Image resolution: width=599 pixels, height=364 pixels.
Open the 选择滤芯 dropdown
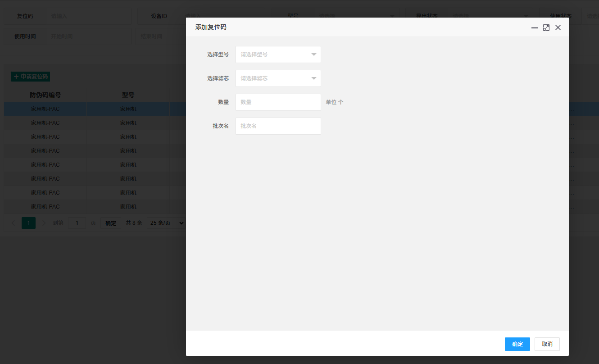[278, 78]
